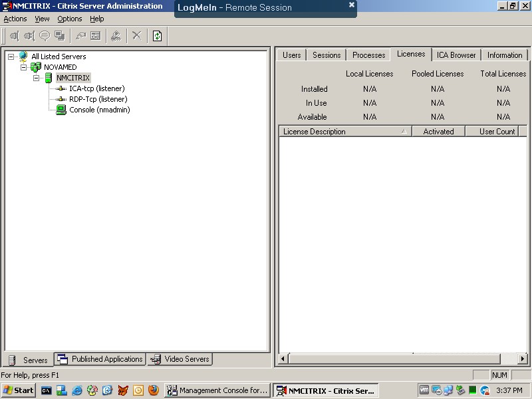This screenshot has width=532, height=399.
Task: Sort by License Description column header
Action: coord(345,131)
